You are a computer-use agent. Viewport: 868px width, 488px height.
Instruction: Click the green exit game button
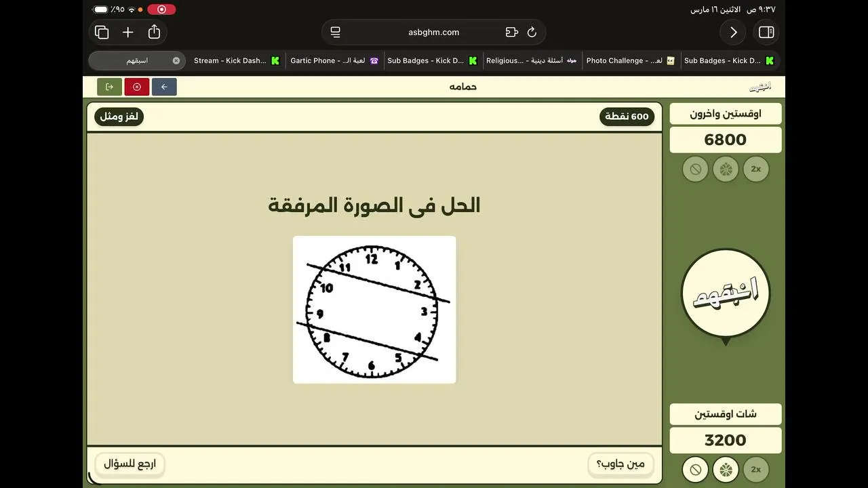109,87
